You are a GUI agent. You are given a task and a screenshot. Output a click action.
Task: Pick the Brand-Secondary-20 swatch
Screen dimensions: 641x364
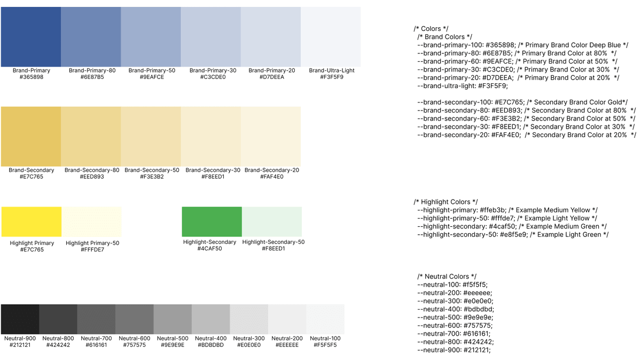pos(271,137)
